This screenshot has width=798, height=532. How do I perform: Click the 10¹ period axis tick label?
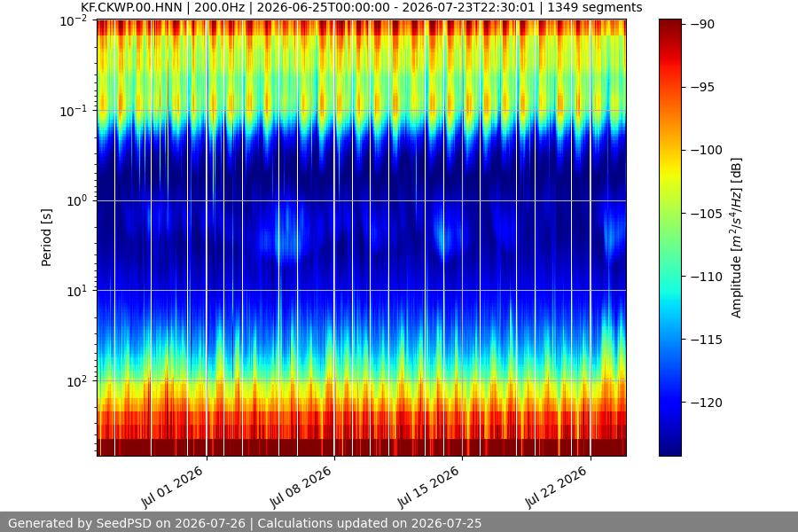click(x=77, y=291)
